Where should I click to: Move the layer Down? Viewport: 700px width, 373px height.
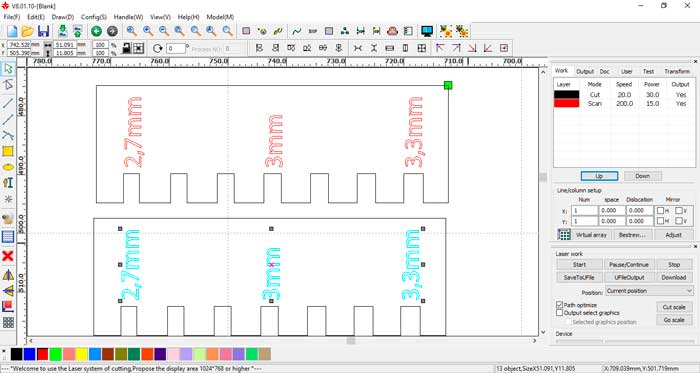[642, 176]
